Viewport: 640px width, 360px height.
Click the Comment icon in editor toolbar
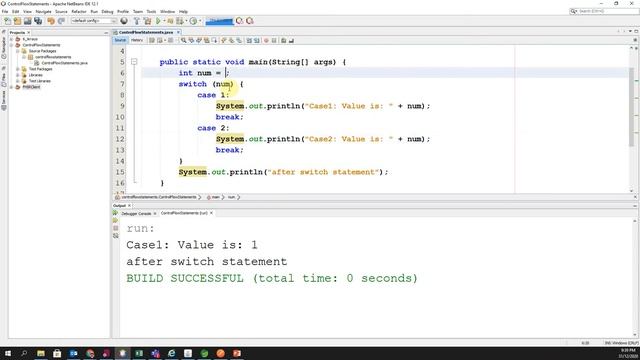[283, 40]
